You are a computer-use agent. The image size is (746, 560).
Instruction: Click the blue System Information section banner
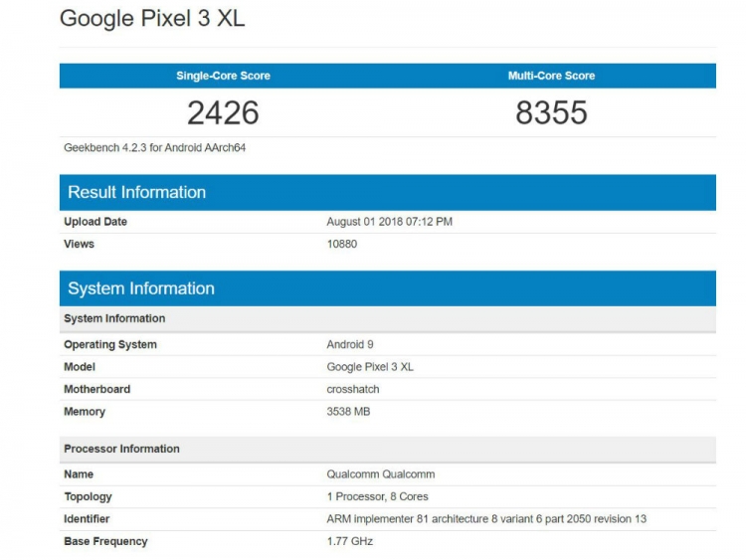pyautogui.click(x=141, y=288)
